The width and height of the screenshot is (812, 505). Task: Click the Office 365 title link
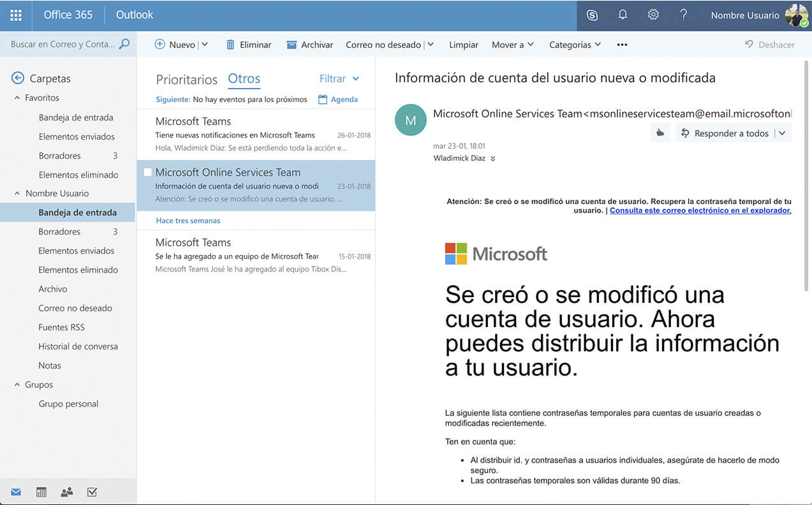coord(68,15)
